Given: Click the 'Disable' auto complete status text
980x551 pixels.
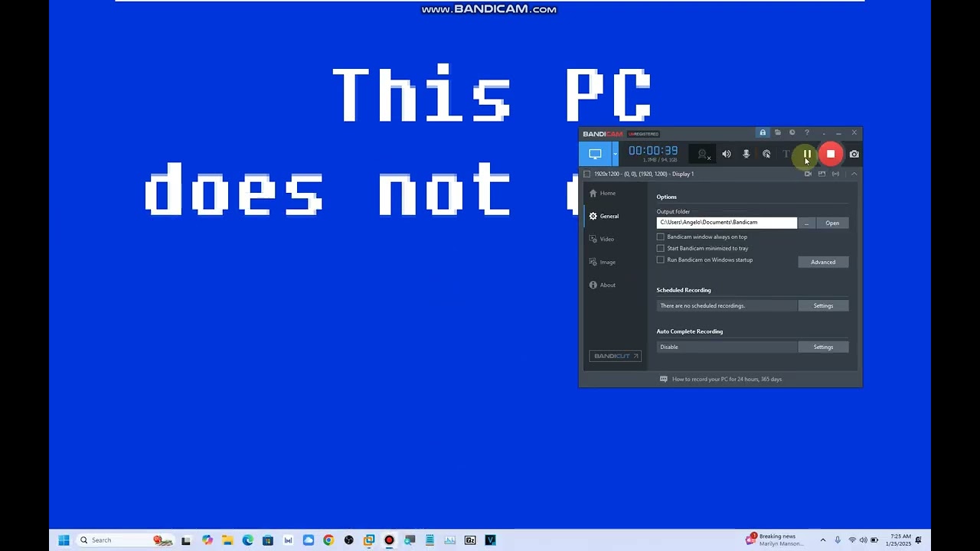Looking at the screenshot, I should click(x=669, y=347).
